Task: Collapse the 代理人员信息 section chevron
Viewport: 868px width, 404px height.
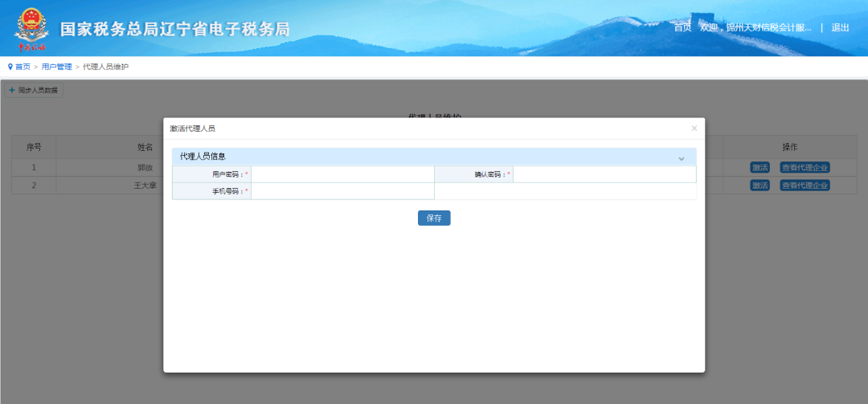Action: (682, 159)
